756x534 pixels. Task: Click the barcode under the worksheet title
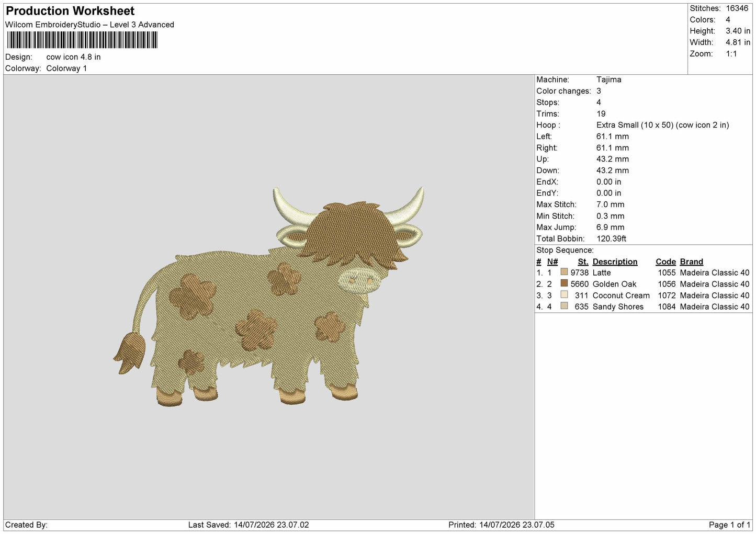click(x=82, y=40)
